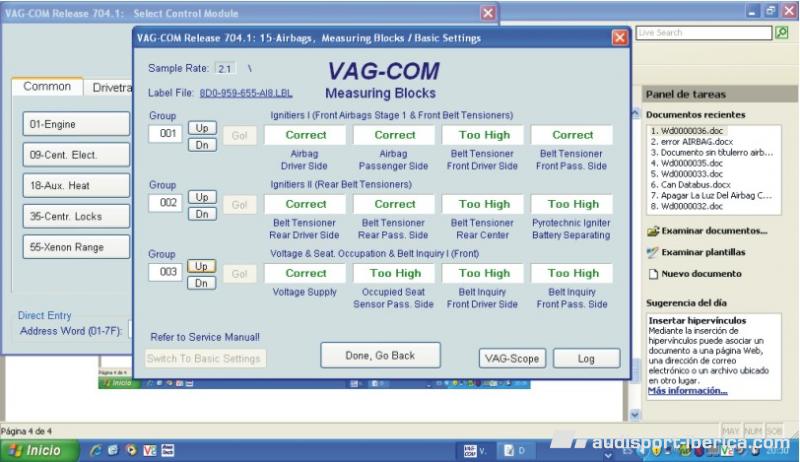This screenshot has height=462, width=800.
Task: Click the Airbag Driver Side Correct value
Action: 305,135
